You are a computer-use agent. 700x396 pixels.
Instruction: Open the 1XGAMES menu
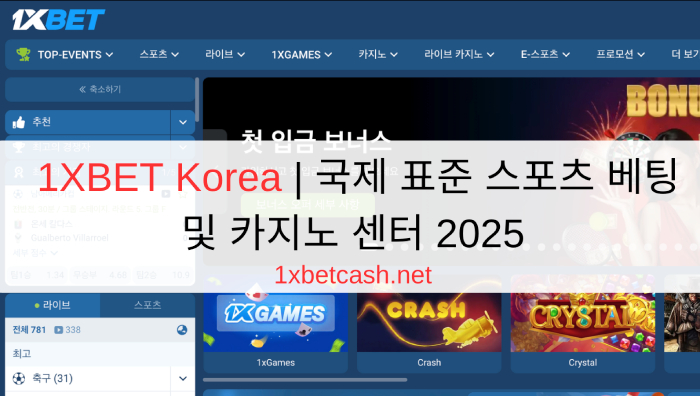pos(302,54)
